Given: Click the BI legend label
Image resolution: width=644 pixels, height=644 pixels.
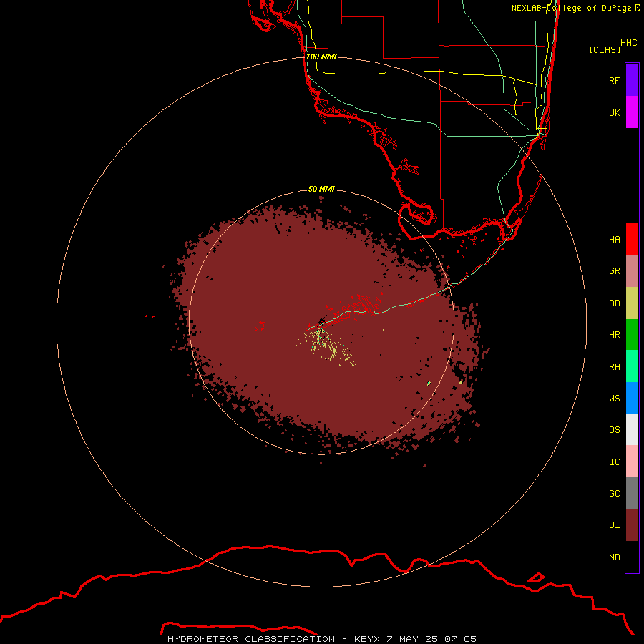Looking at the screenshot, I should pyautogui.click(x=614, y=525).
